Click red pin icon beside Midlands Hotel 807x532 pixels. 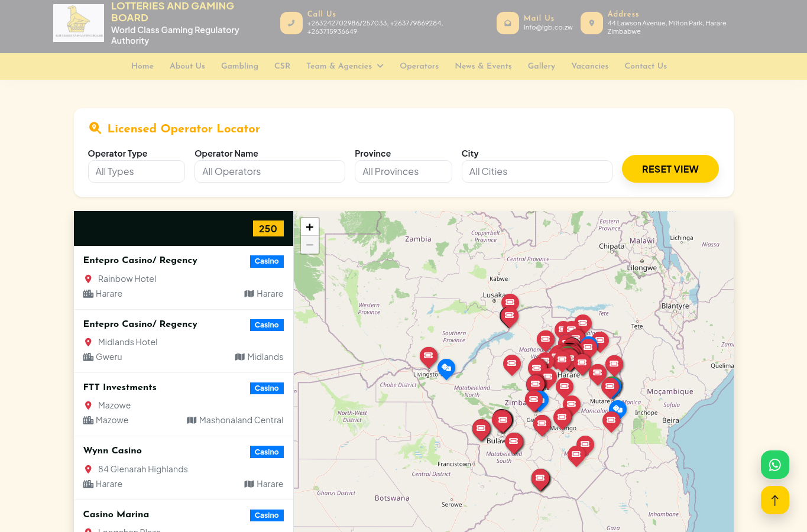click(88, 342)
